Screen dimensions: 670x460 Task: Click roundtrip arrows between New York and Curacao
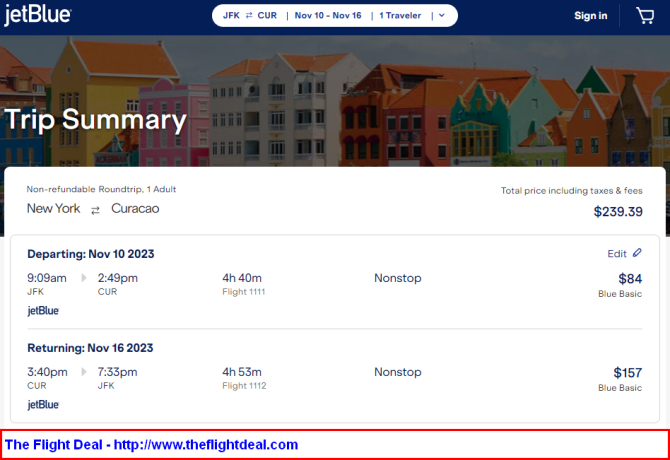tap(95, 210)
